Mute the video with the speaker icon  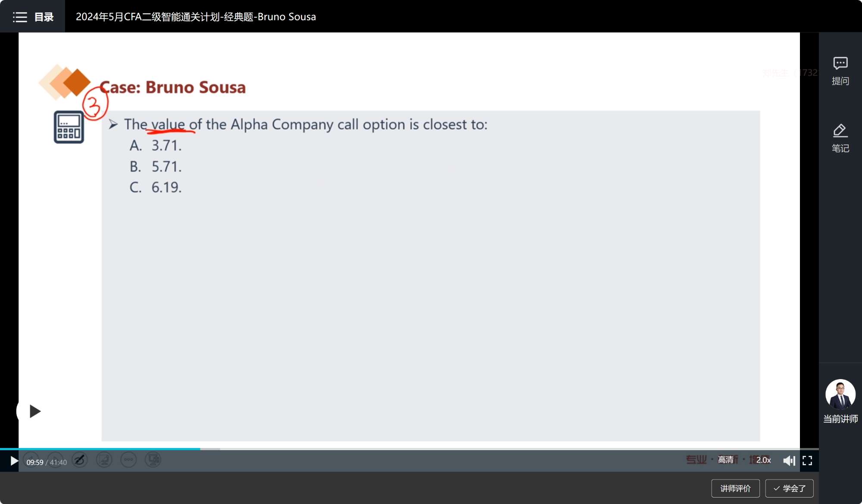tap(789, 461)
